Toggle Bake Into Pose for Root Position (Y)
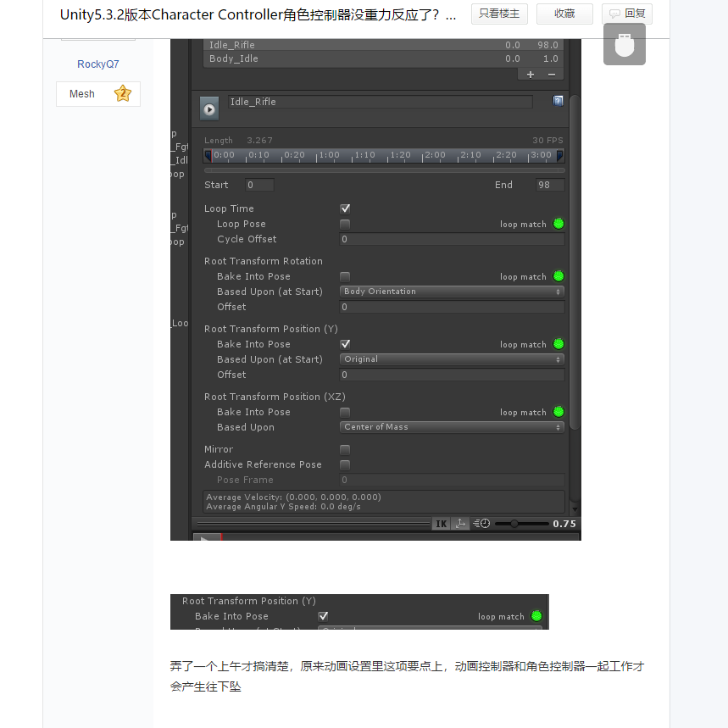The width and height of the screenshot is (728, 728). tap(345, 344)
